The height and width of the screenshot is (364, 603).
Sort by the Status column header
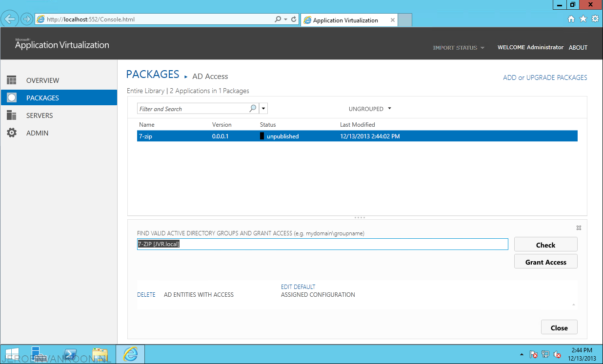[x=268, y=125]
